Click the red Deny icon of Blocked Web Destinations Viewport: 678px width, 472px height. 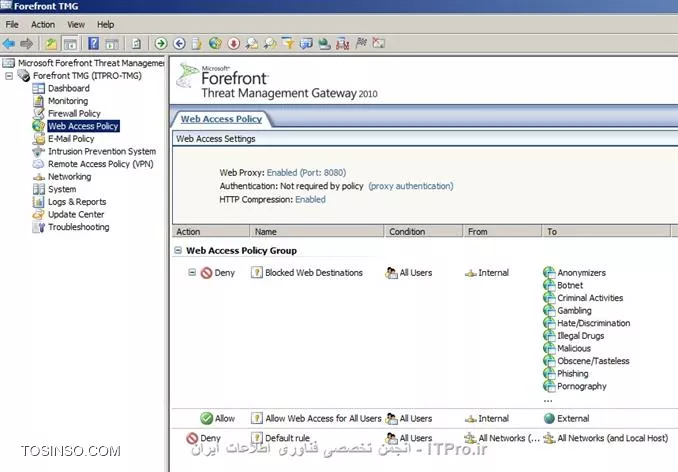(206, 273)
